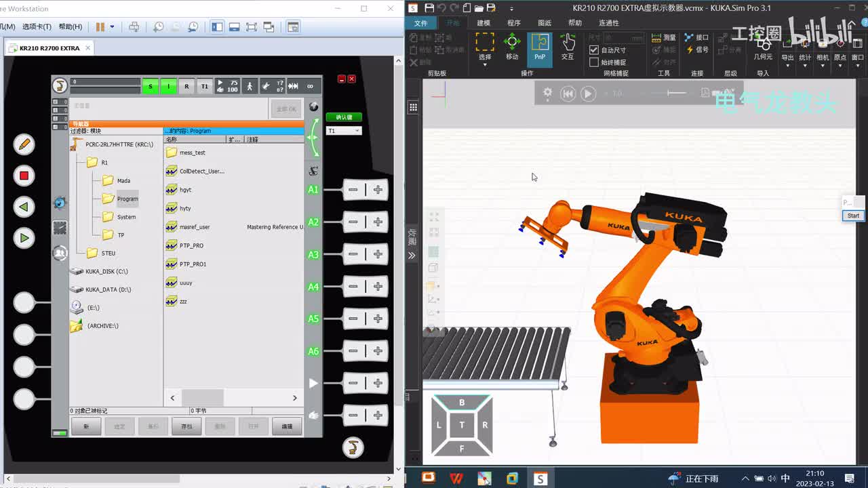
Task: Open simulation settings gear in viewport
Action: [547, 93]
